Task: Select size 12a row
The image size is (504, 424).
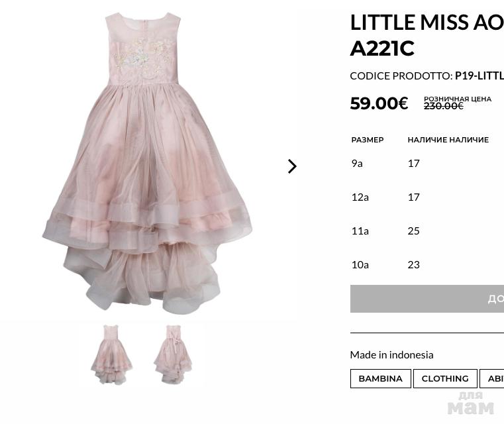Action: [360, 197]
